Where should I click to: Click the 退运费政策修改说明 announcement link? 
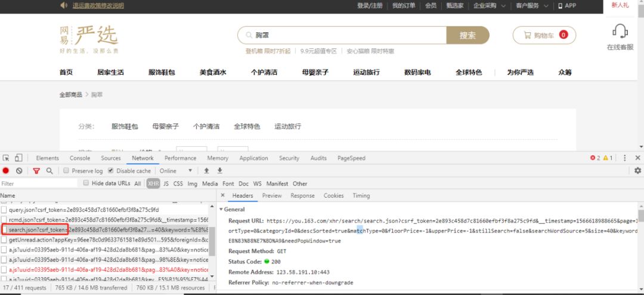pos(98,6)
